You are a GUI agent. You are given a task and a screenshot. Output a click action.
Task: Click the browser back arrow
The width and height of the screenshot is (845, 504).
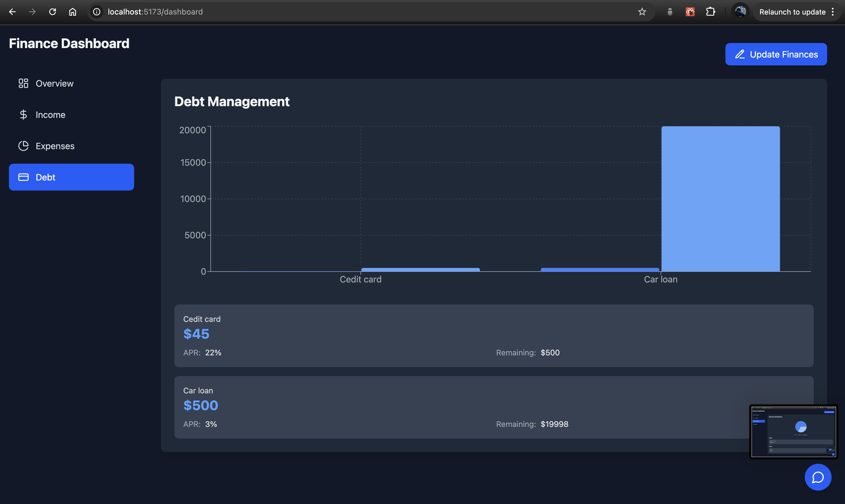13,12
